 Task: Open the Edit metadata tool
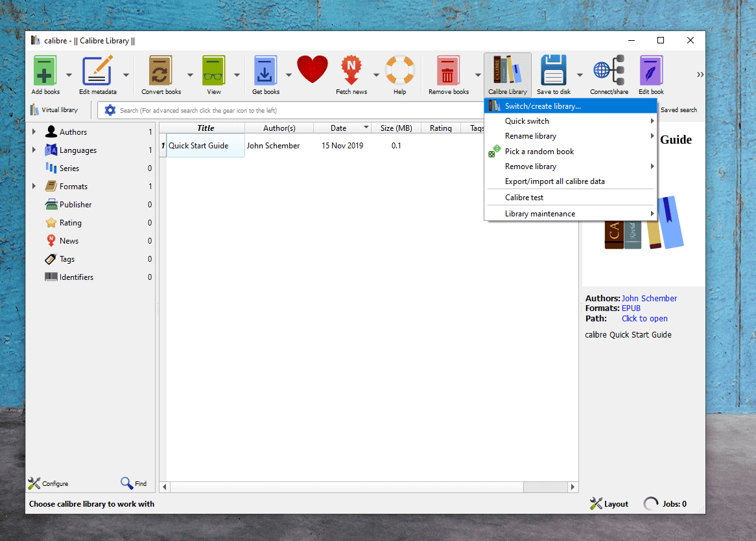coord(98,71)
